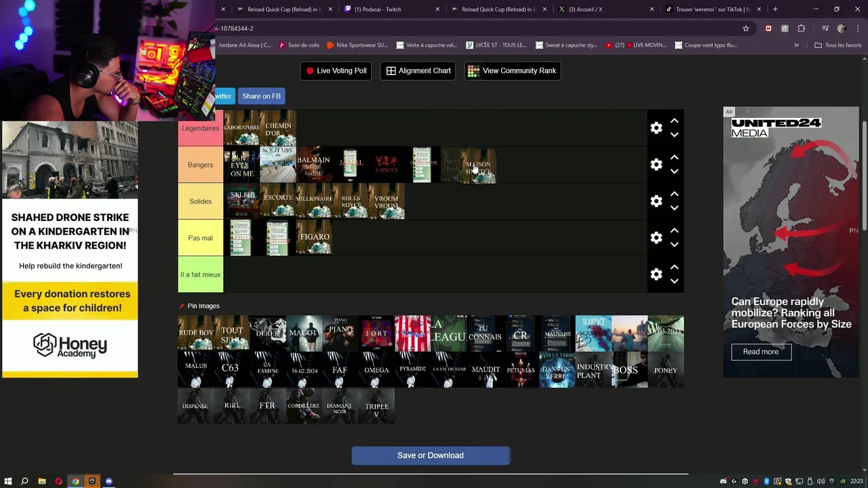Screen dimensions: 868x488
Task: Open settings gear for Légendaires tier
Action: (x=656, y=128)
